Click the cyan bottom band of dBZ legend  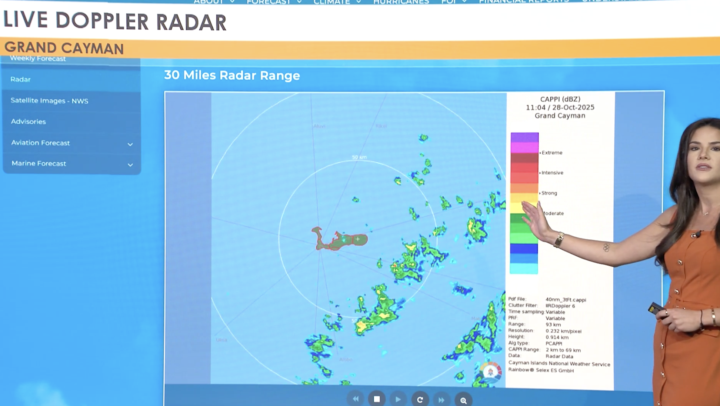pos(525,268)
